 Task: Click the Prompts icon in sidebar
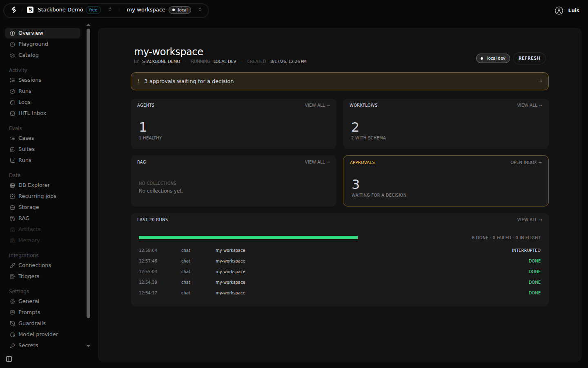(13, 312)
